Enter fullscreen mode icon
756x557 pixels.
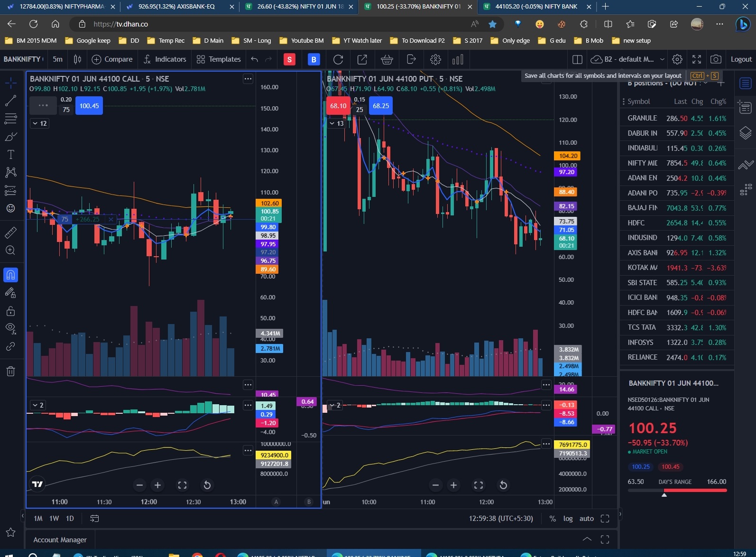tap(697, 59)
